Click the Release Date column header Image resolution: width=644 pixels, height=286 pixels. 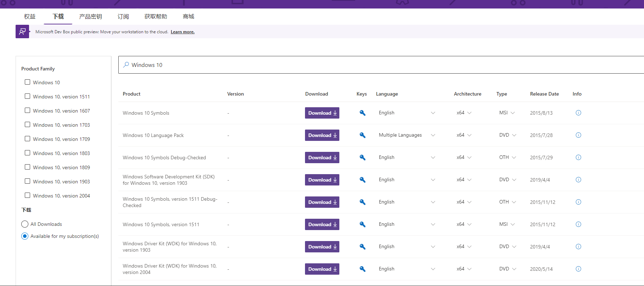click(x=544, y=94)
